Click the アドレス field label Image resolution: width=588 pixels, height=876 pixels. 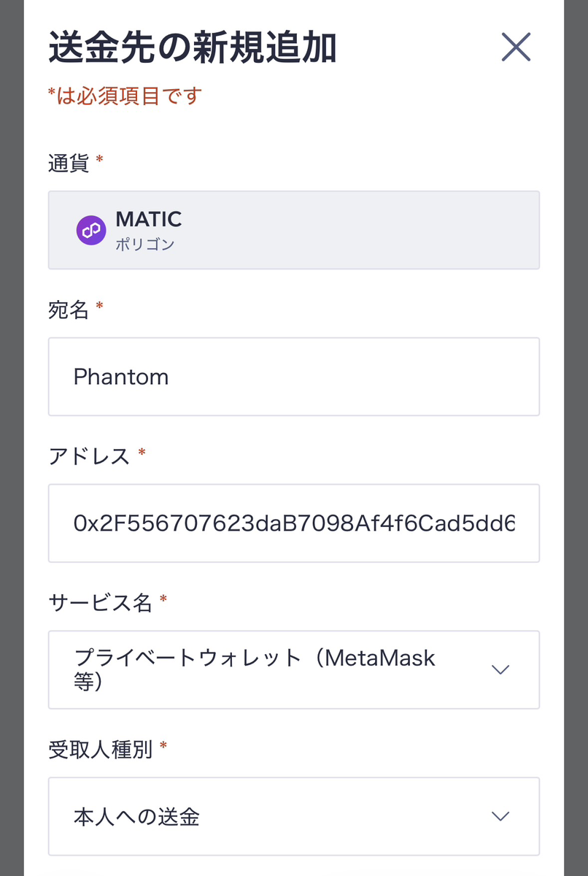(89, 456)
